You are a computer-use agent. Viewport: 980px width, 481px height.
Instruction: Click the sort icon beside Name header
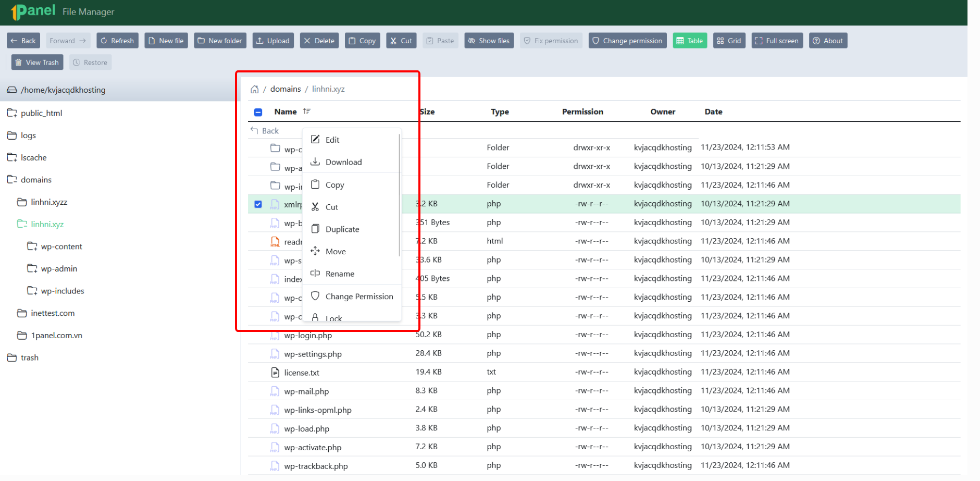[307, 112]
